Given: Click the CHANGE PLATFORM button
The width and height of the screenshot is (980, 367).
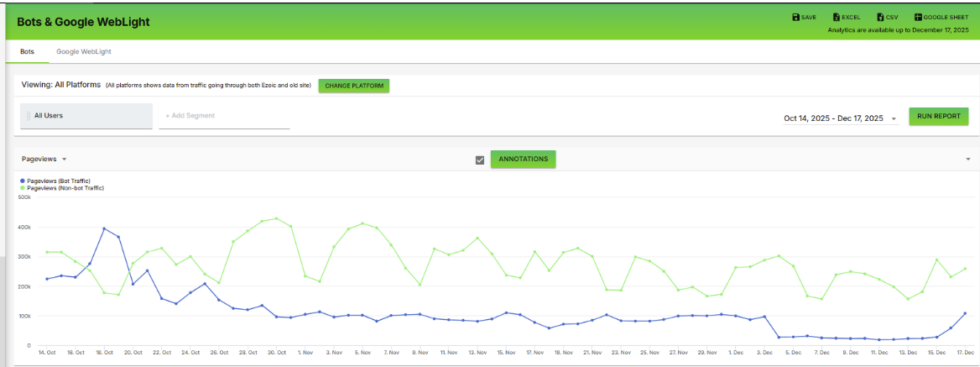Looking at the screenshot, I should point(354,86).
